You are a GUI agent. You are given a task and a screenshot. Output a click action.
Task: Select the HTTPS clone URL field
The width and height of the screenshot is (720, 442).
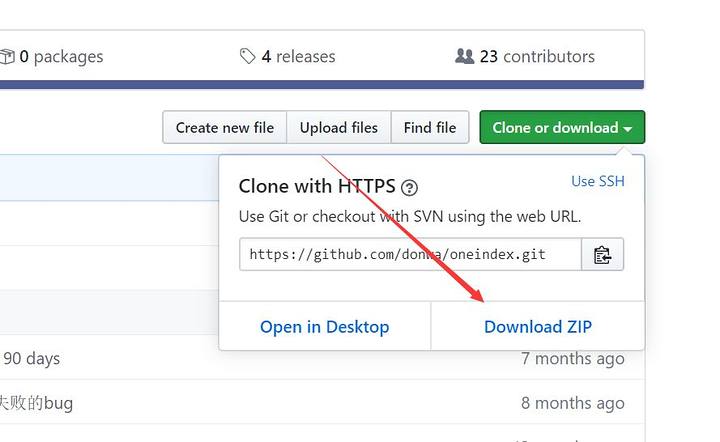point(410,254)
